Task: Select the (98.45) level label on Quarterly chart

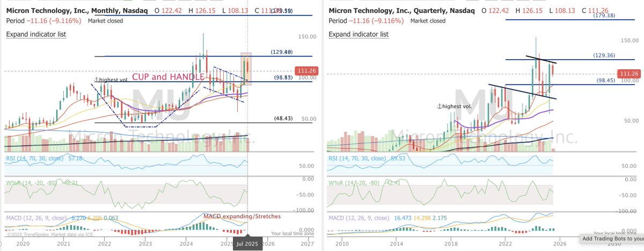Action: [x=604, y=80]
